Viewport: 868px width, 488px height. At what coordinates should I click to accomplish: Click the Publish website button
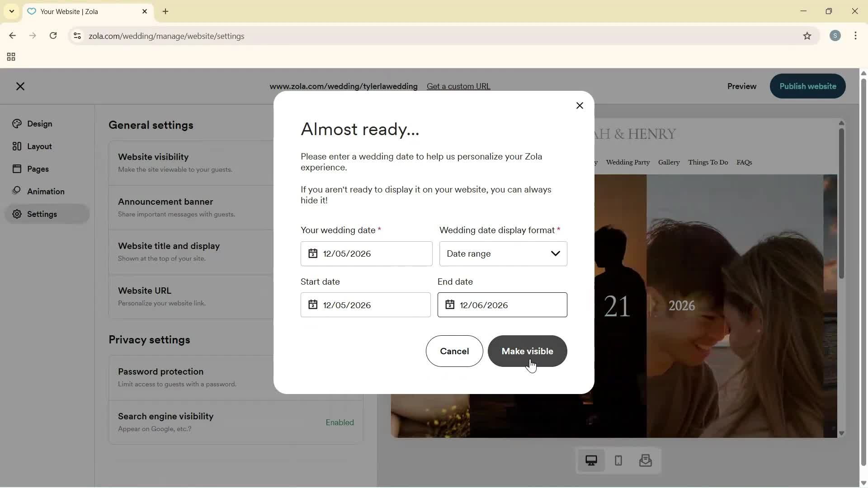point(807,86)
